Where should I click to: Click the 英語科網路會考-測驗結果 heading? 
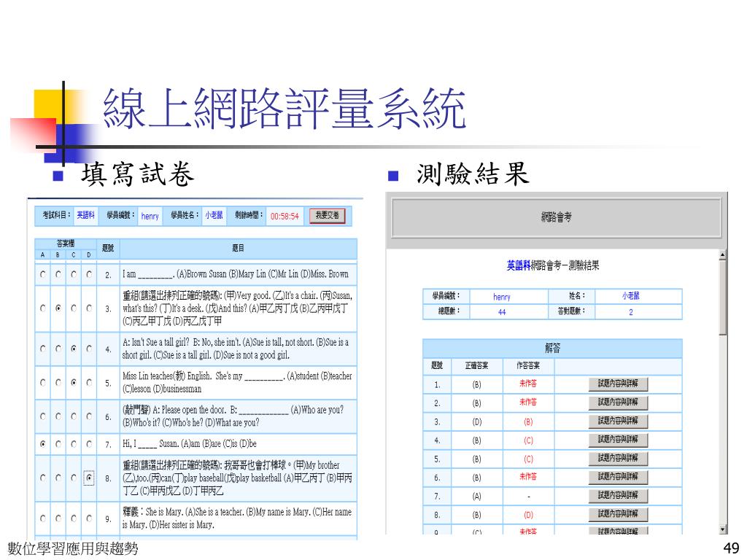coord(553,265)
